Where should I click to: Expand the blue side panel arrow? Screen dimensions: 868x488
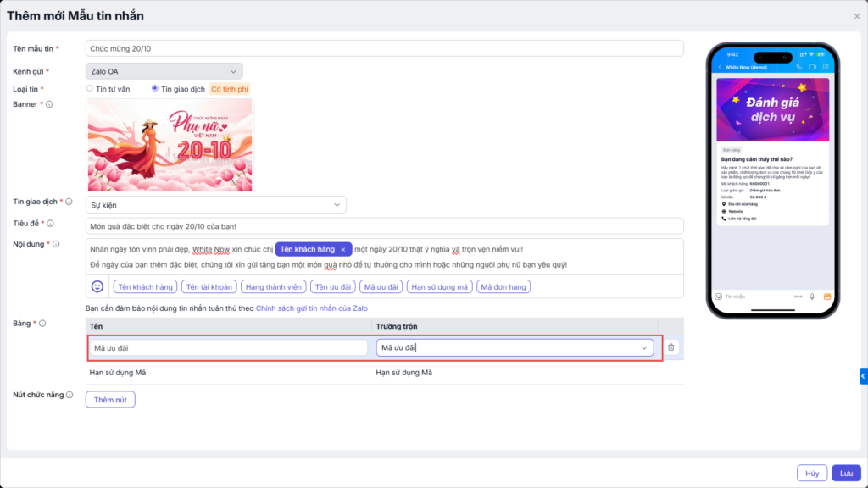[x=863, y=376]
